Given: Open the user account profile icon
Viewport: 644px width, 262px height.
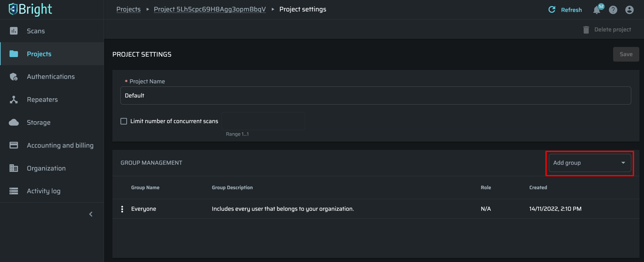Looking at the screenshot, I should tap(629, 10).
